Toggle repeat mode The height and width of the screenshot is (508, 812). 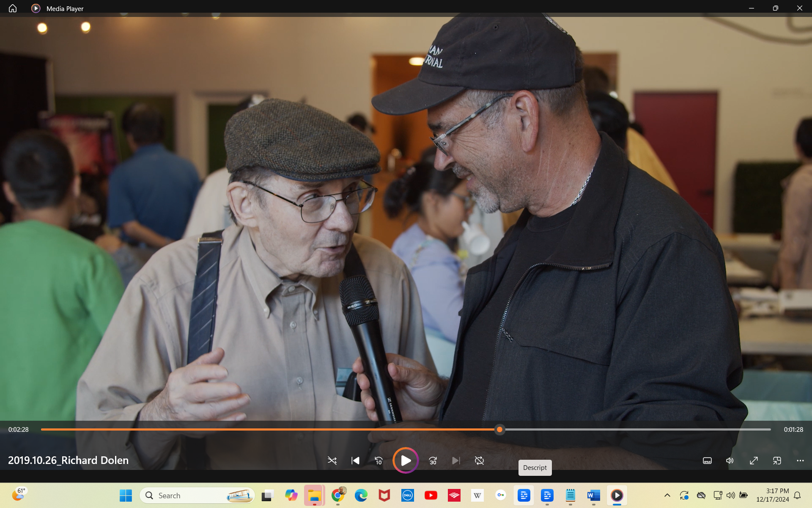[x=479, y=461]
